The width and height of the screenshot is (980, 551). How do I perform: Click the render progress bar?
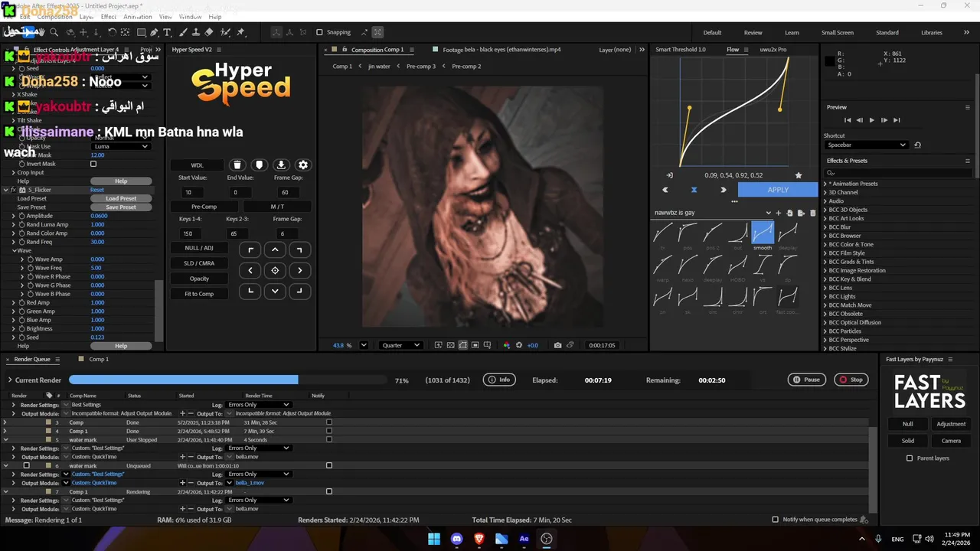[x=227, y=380]
